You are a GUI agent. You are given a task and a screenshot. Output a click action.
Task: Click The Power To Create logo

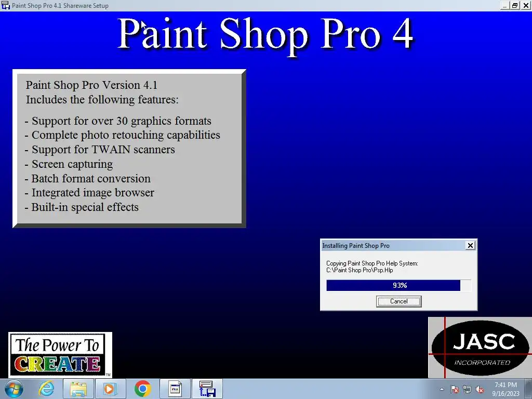(x=60, y=355)
